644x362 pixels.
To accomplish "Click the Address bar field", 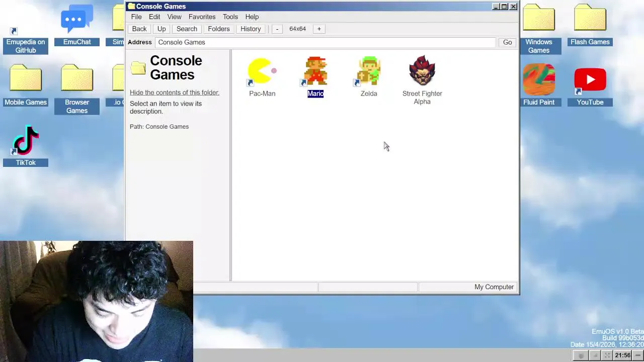I will (x=326, y=42).
